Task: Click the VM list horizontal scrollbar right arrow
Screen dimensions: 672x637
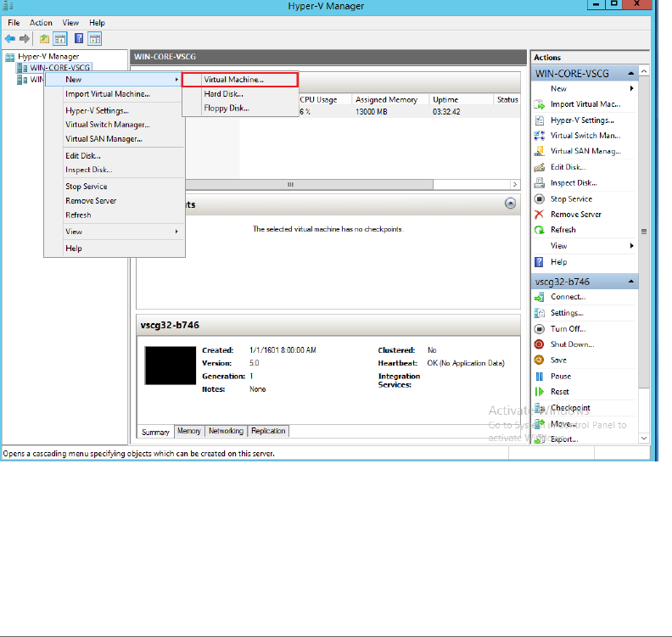Action: tap(515, 185)
